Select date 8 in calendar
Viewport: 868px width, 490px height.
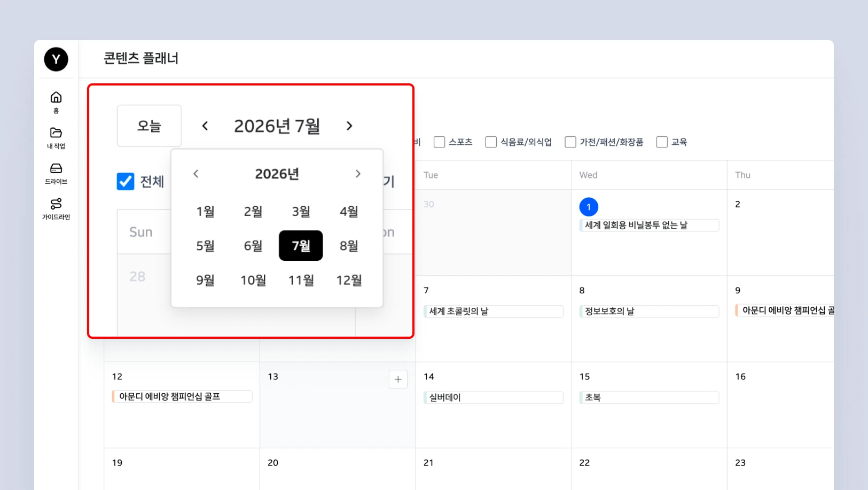click(582, 290)
